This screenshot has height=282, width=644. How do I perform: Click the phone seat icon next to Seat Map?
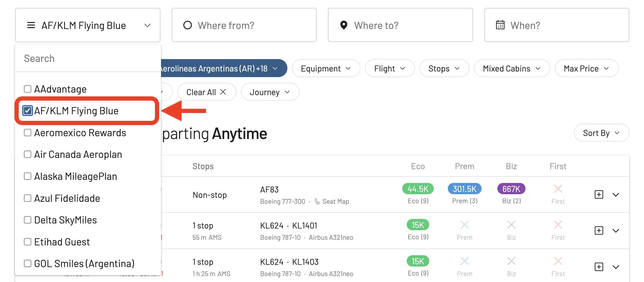(317, 202)
